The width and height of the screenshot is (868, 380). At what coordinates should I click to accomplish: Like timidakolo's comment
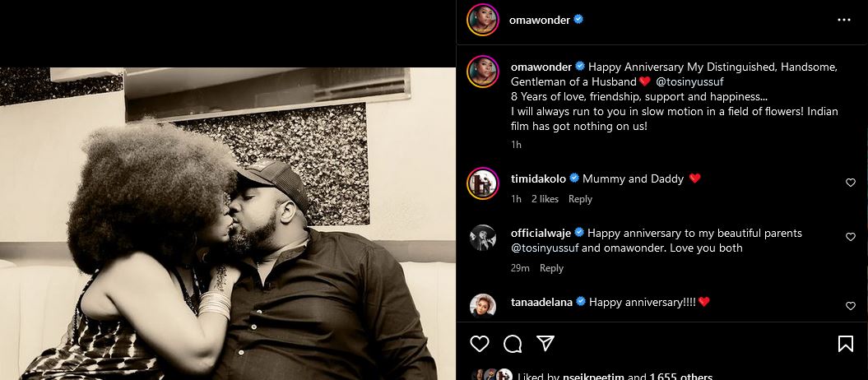(x=851, y=183)
